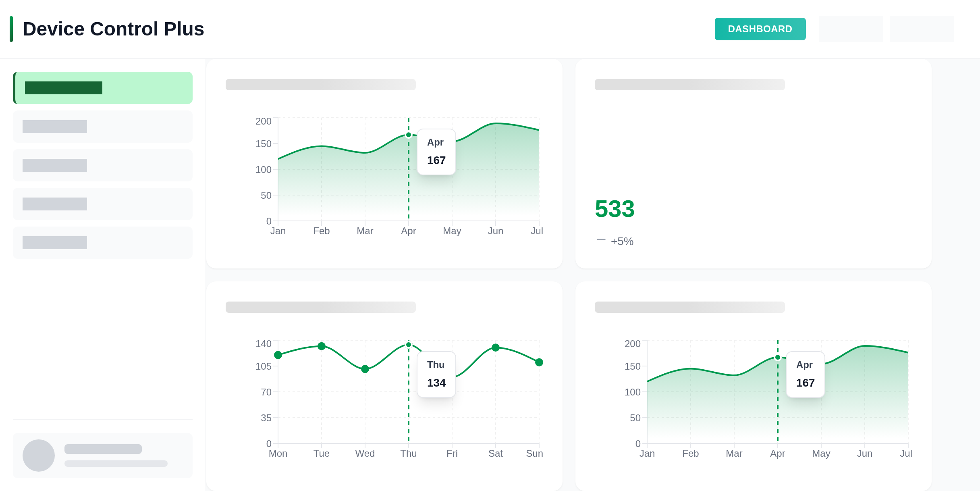
Task: Click the Sat data point on weekly chart
Action: click(x=496, y=347)
